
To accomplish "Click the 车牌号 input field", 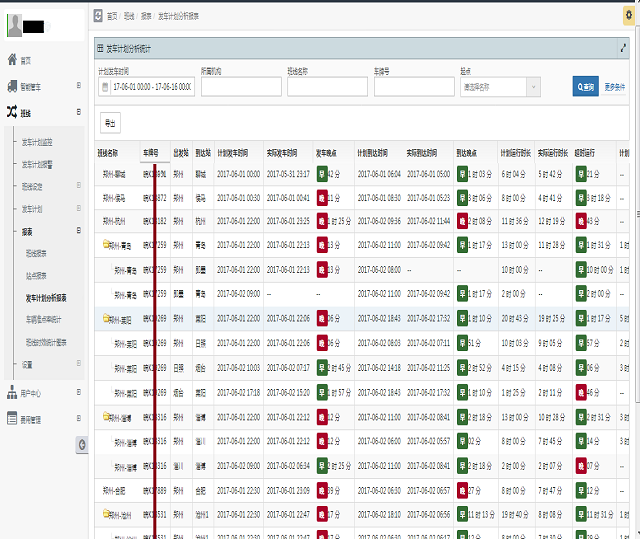I will point(413,87).
